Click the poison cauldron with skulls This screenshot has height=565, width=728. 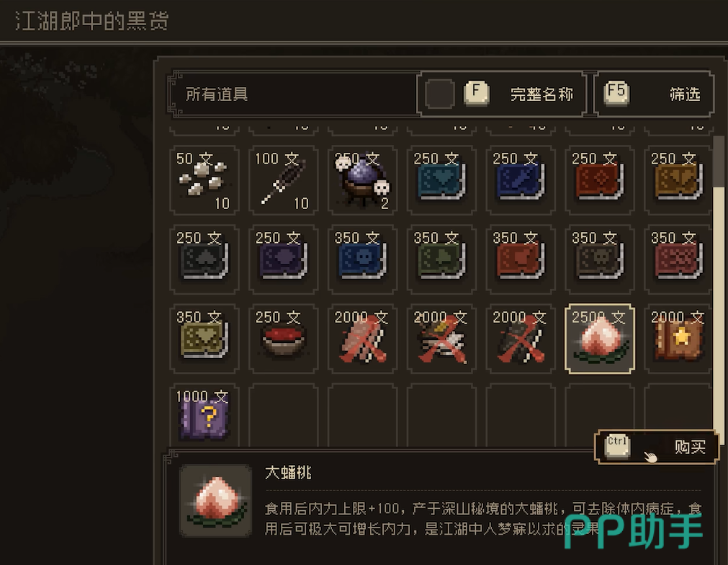[362, 180]
